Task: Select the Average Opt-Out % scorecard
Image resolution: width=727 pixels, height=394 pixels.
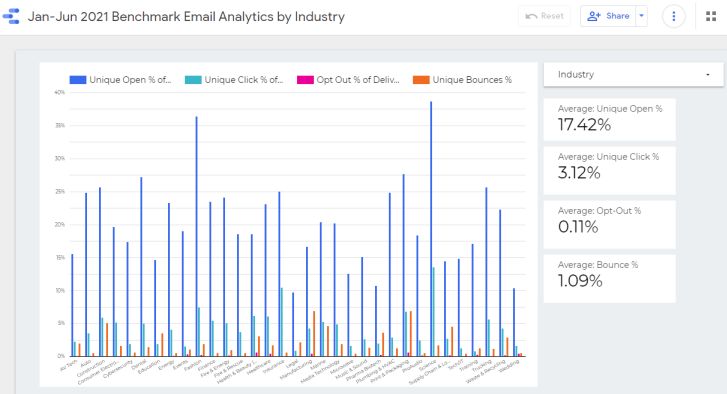Action: click(609, 224)
